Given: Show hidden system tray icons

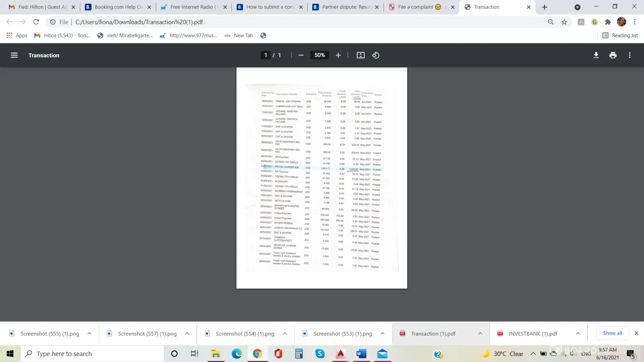Looking at the screenshot, I should pyautogui.click(x=533, y=354).
